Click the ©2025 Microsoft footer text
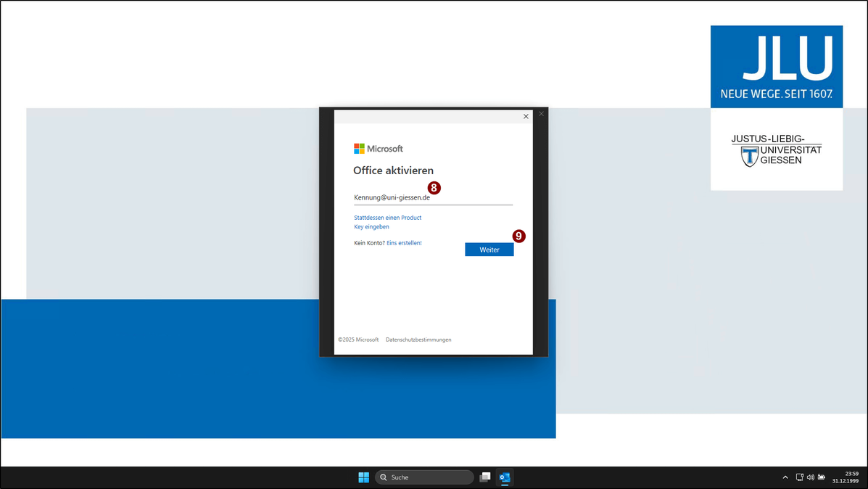This screenshot has height=489, width=868. (x=358, y=340)
